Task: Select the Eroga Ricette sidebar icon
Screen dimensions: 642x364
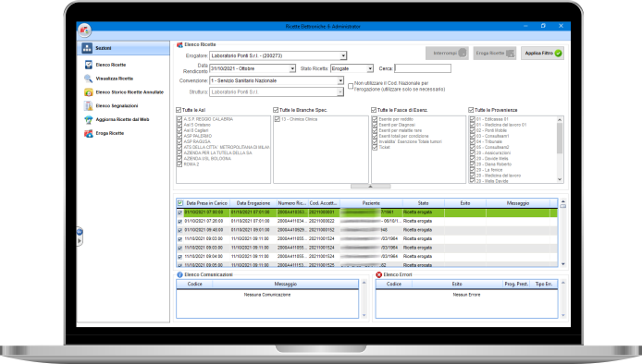Action: click(x=89, y=133)
